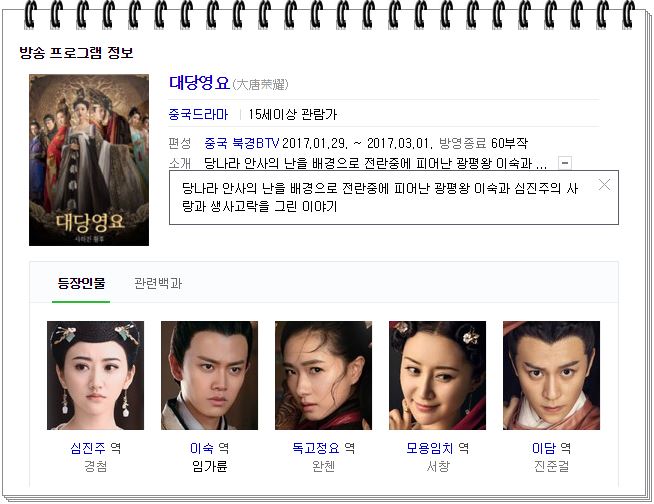The height and width of the screenshot is (504, 654).
Task: Open the 대당영요 title link
Action: click(199, 83)
